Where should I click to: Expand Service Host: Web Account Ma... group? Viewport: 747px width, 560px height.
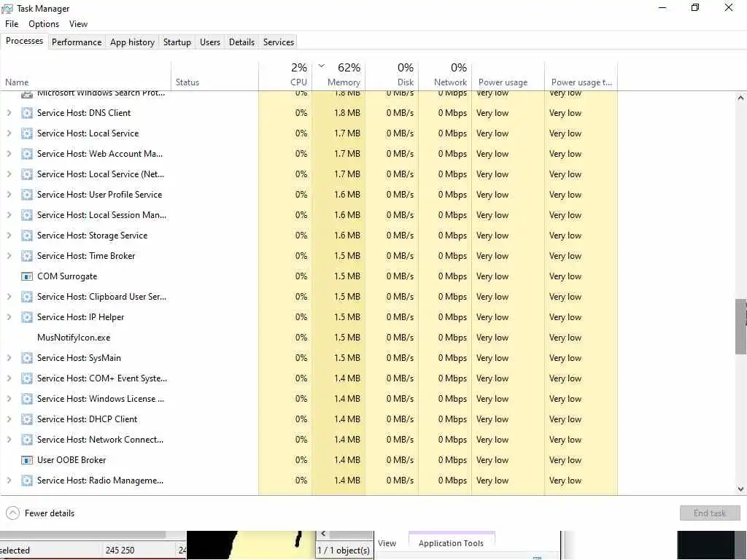(x=9, y=154)
